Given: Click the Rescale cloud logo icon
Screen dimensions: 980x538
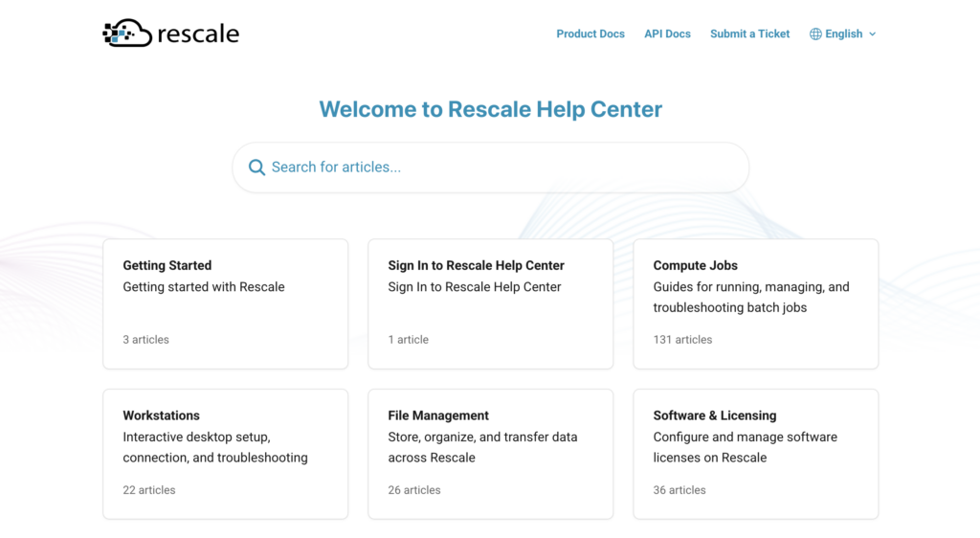Looking at the screenshot, I should [127, 34].
